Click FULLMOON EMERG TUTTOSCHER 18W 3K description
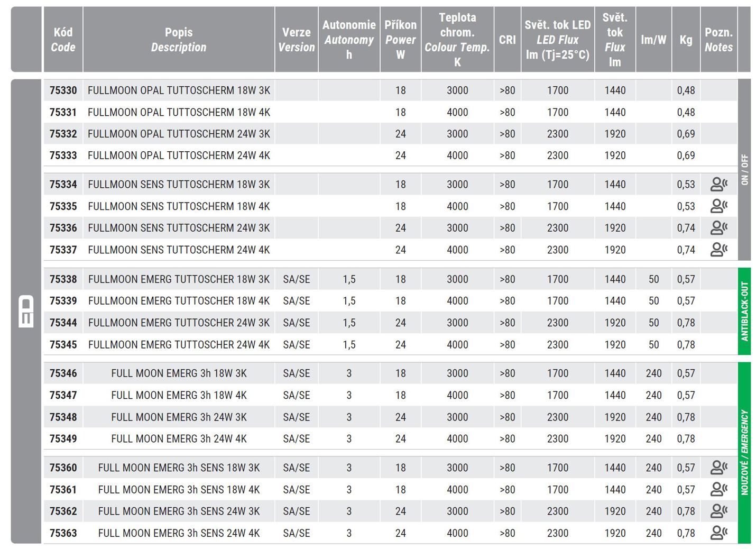The width and height of the screenshot is (756, 549). tap(179, 279)
